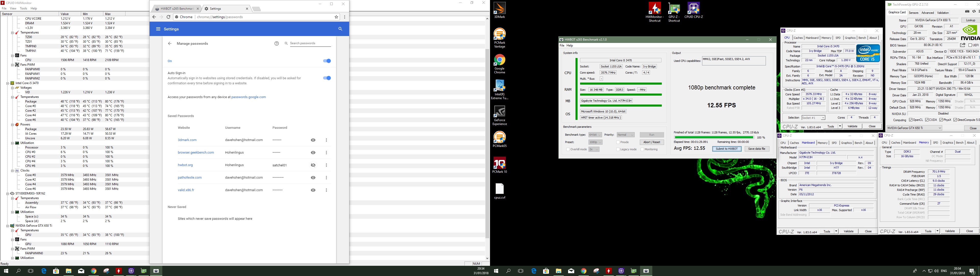Bookmark this page with the star icon
The image size is (980, 276).
pos(336,17)
